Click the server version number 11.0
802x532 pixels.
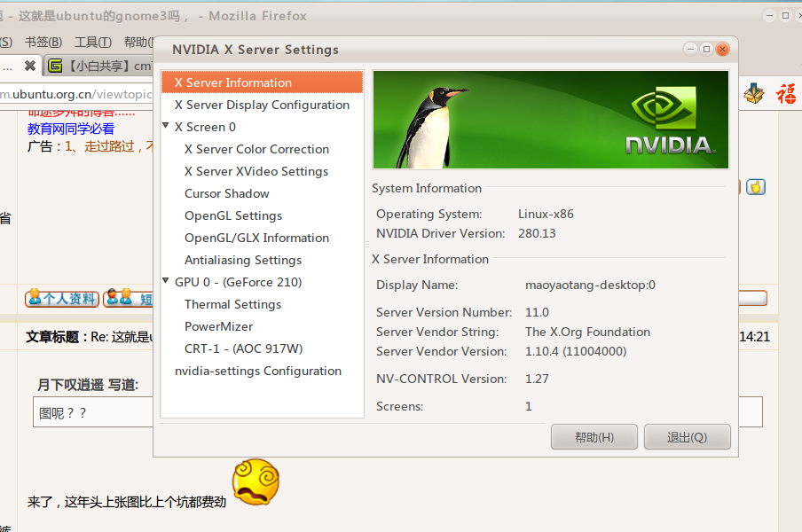(x=537, y=313)
